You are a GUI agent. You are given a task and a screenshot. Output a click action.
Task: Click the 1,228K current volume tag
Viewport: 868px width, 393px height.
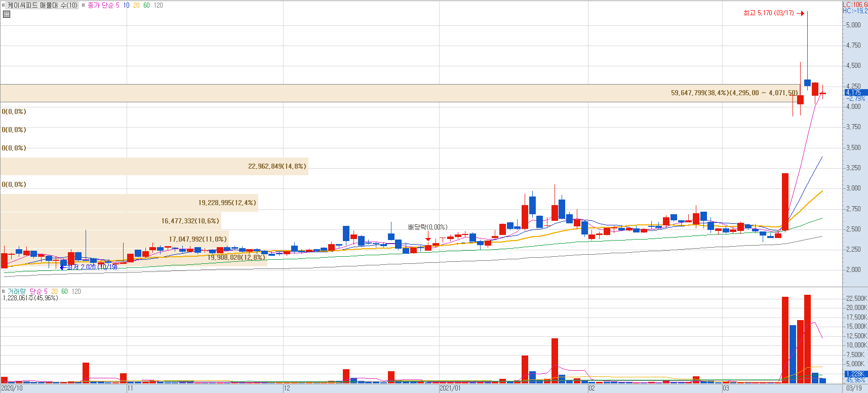click(856, 374)
